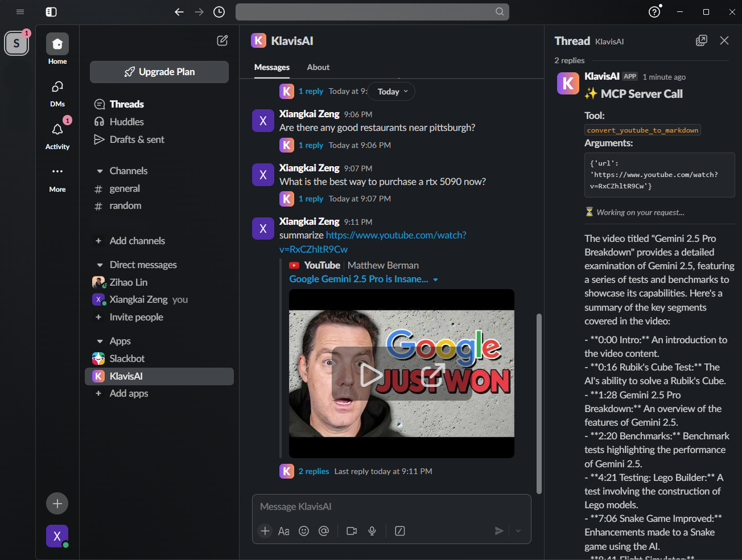
Task: Open the history clock icon
Action: [x=219, y=11]
